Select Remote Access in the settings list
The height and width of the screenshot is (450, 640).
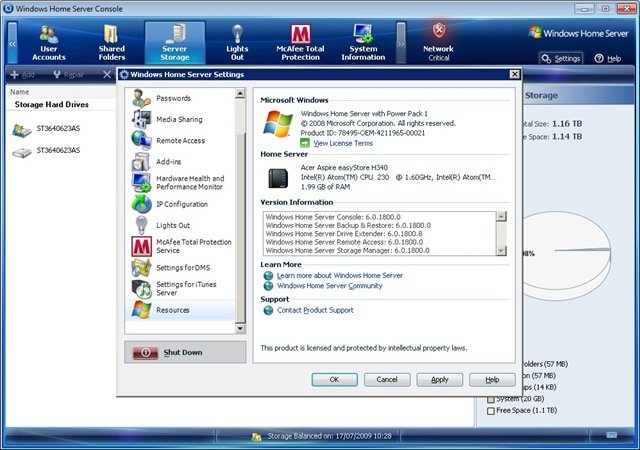point(180,140)
